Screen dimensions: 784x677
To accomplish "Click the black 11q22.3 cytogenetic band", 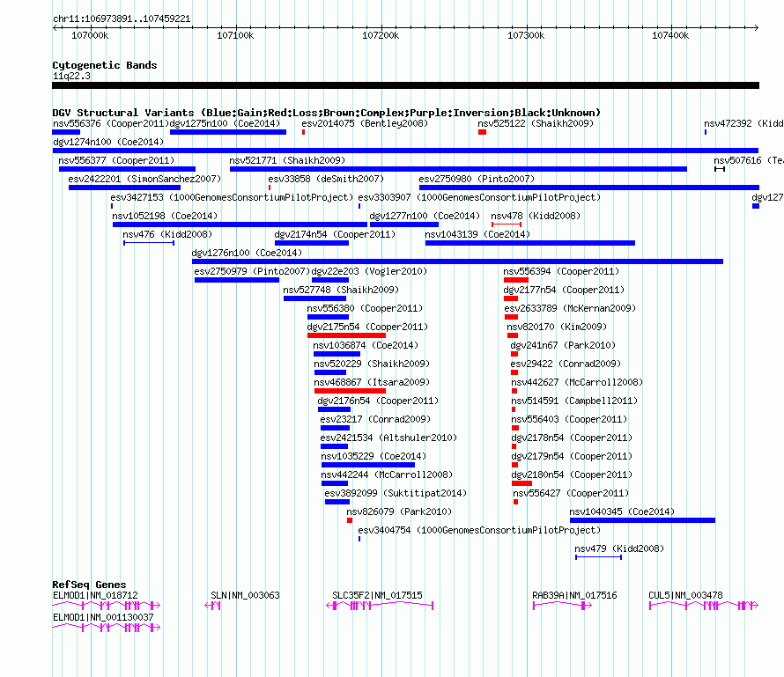I will [x=405, y=85].
